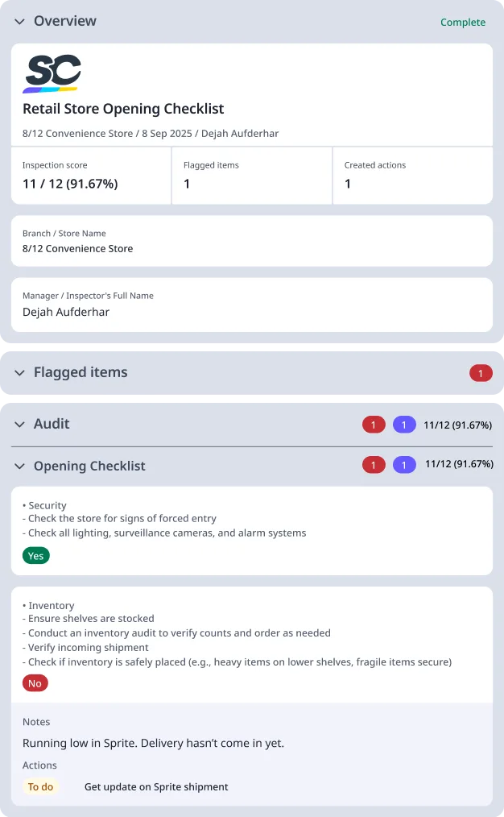Viewport: 504px width, 817px height.
Task: Collapse the Flagged items section
Action: coord(19,372)
